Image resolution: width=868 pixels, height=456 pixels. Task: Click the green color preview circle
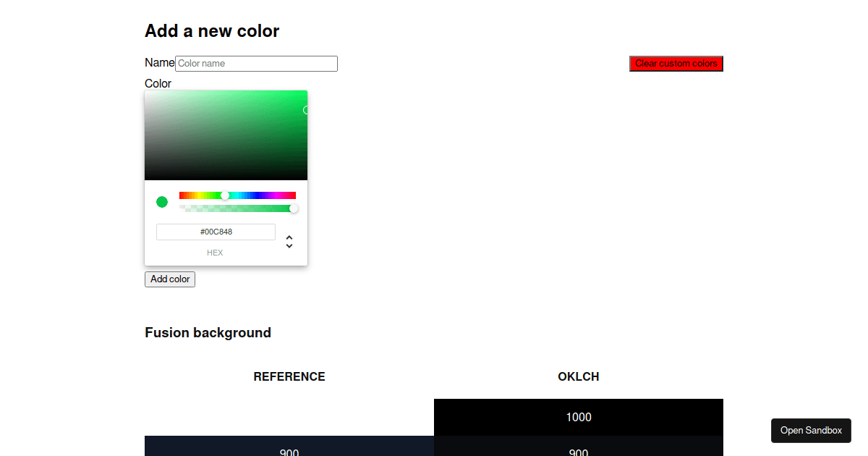pyautogui.click(x=162, y=202)
